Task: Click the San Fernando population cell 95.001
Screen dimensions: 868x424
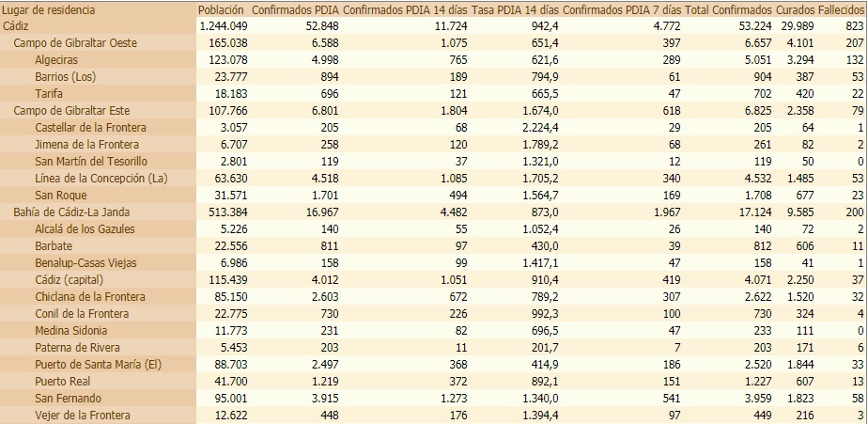Action: tap(228, 399)
